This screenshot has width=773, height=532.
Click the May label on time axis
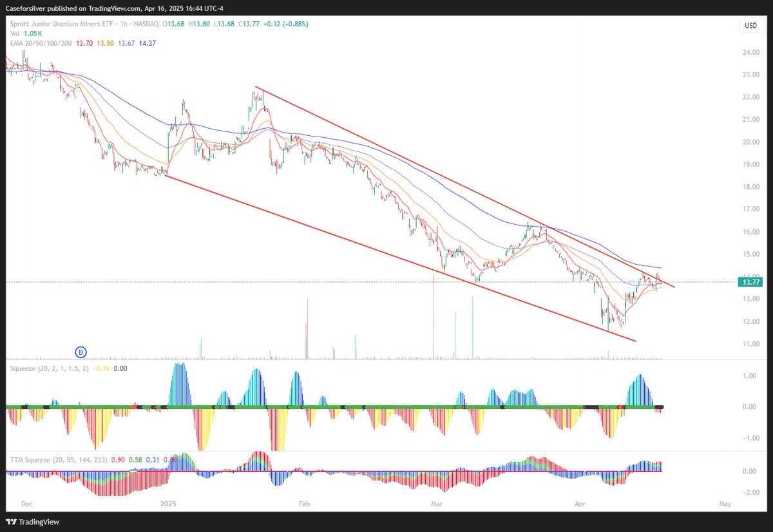pyautogui.click(x=726, y=504)
